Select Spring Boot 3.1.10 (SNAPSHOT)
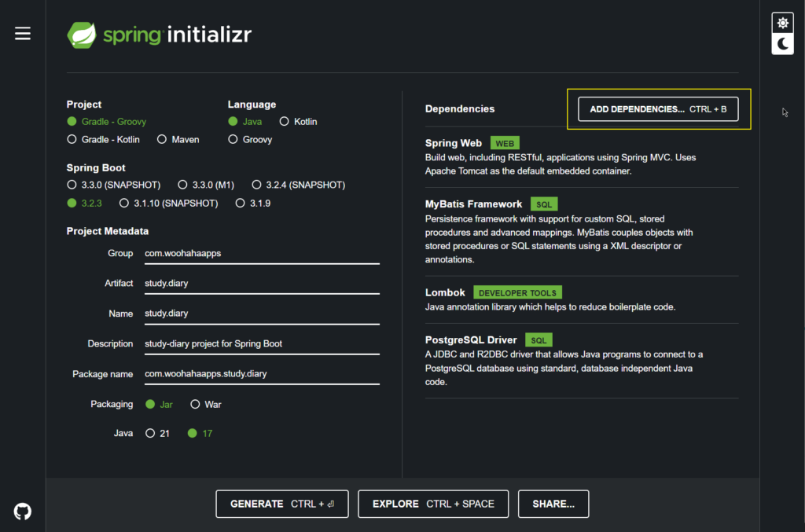The width and height of the screenshot is (805, 532). 168,204
